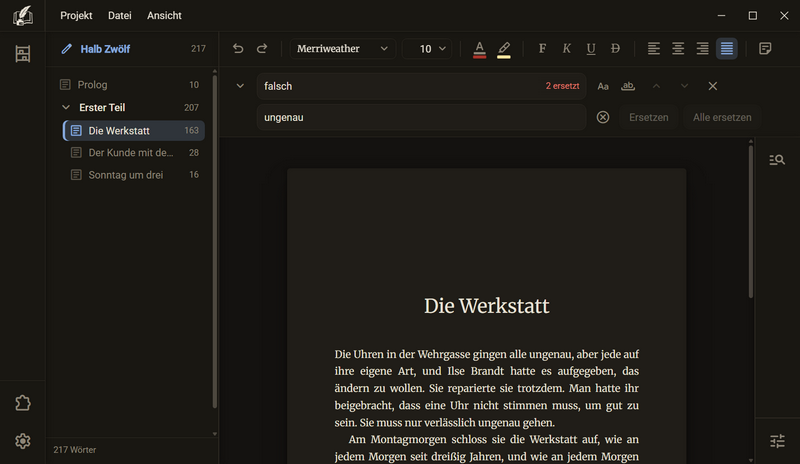Collapse the replace row chevron
800x464 pixels.
(x=240, y=86)
